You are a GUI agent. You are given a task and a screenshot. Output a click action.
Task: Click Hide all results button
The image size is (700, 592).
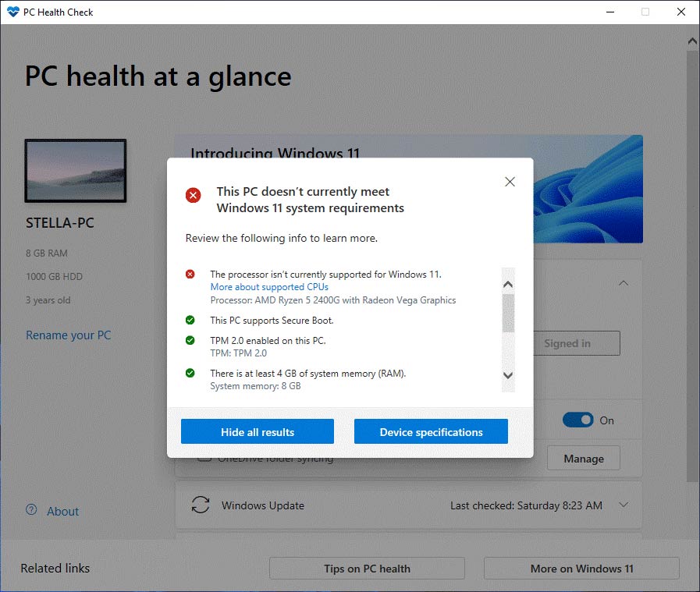point(258,431)
